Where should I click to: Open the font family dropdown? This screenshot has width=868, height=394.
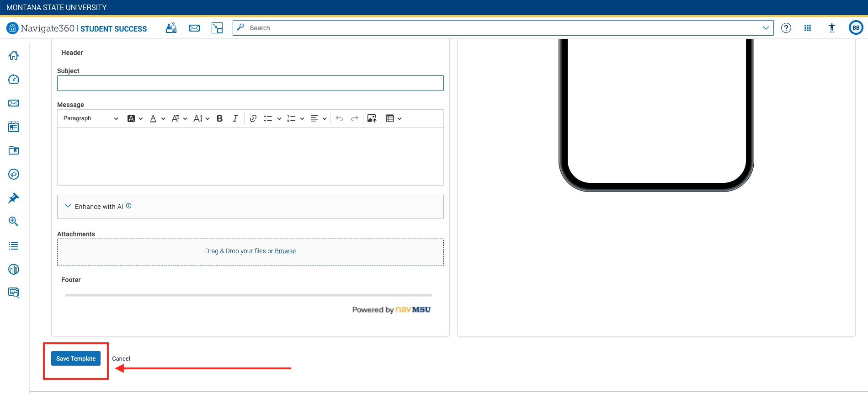point(179,118)
